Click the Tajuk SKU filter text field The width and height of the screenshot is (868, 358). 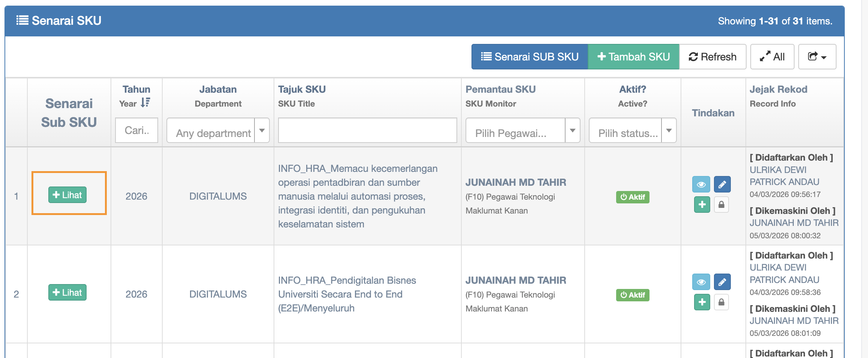click(367, 131)
